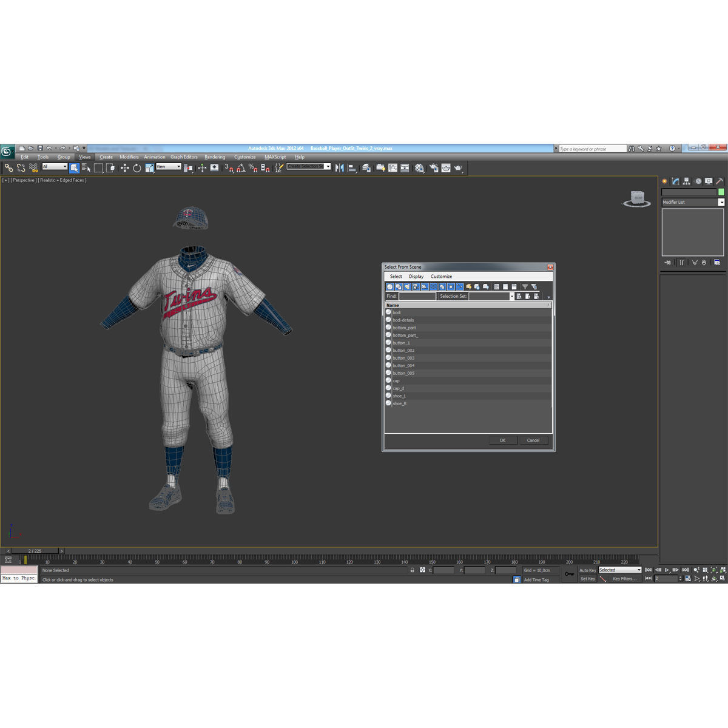Open the Schematic View
This screenshot has height=728, width=728.
pyautogui.click(x=405, y=168)
